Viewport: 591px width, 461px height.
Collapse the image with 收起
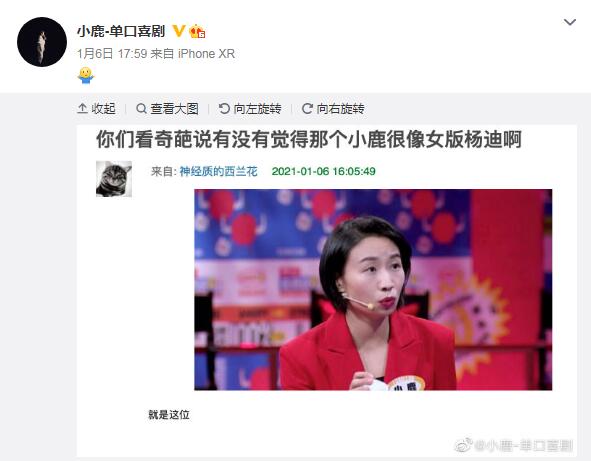96,109
